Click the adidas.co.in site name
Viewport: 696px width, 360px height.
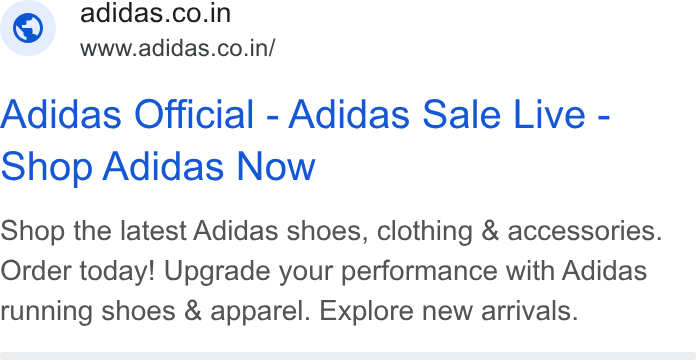coord(155,13)
